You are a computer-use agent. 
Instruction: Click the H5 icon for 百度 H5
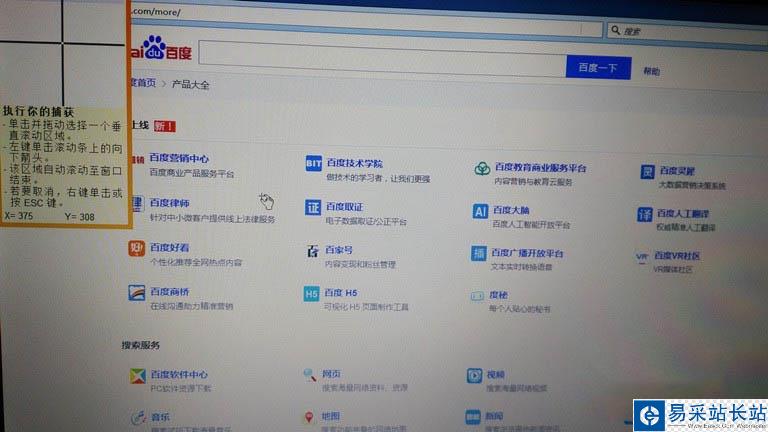(312, 294)
